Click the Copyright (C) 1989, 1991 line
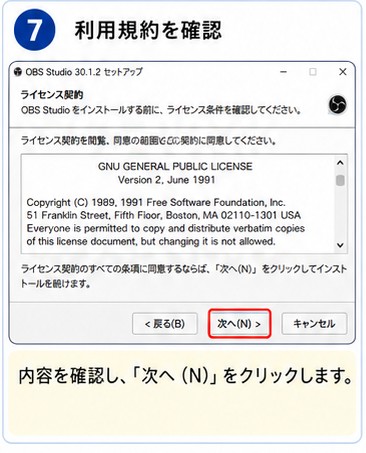Image resolution: width=366 pixels, height=453 pixels. click(x=156, y=202)
